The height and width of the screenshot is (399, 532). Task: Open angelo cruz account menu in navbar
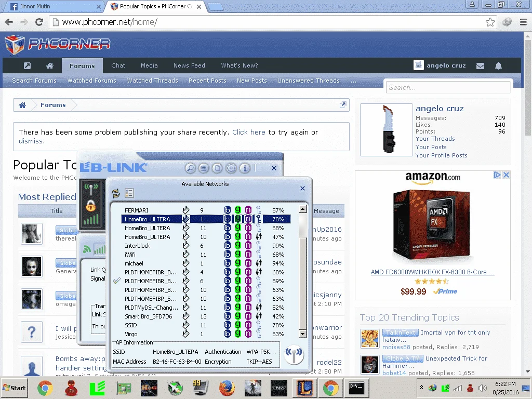point(440,65)
